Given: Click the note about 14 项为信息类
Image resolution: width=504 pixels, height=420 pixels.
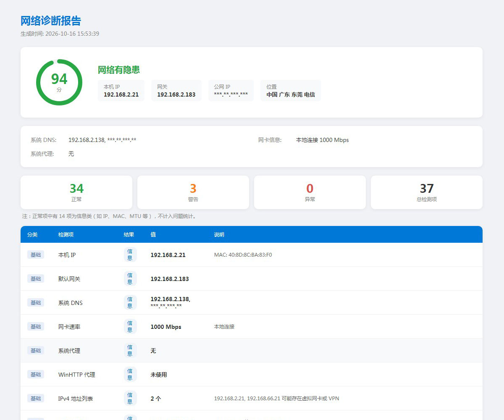Looking at the screenshot, I should click(110, 216).
